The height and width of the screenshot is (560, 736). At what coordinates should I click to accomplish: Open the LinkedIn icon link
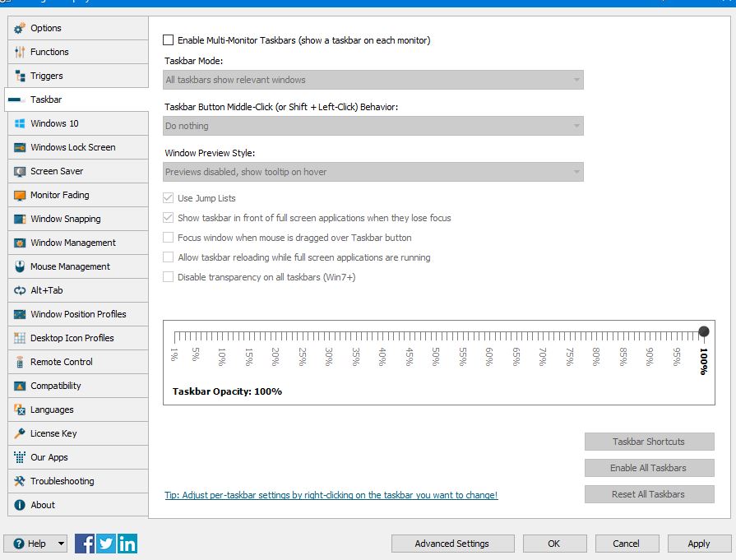127,544
